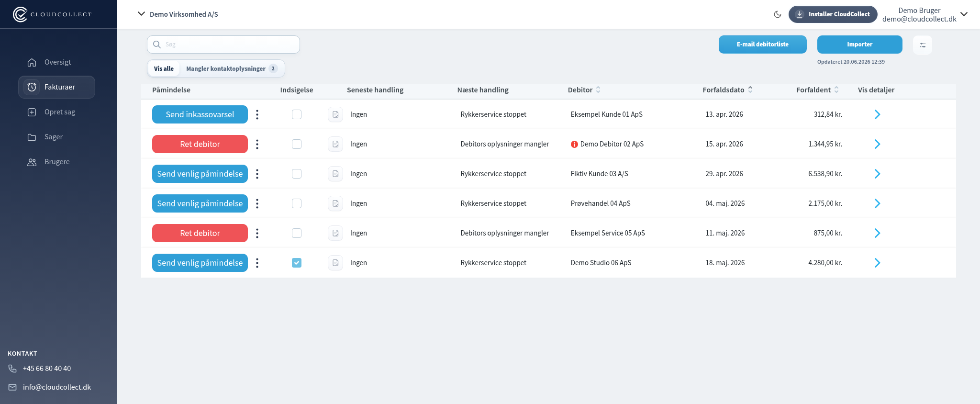
Task: Click the due date 13. apr. 2026
Action: pos(724,114)
